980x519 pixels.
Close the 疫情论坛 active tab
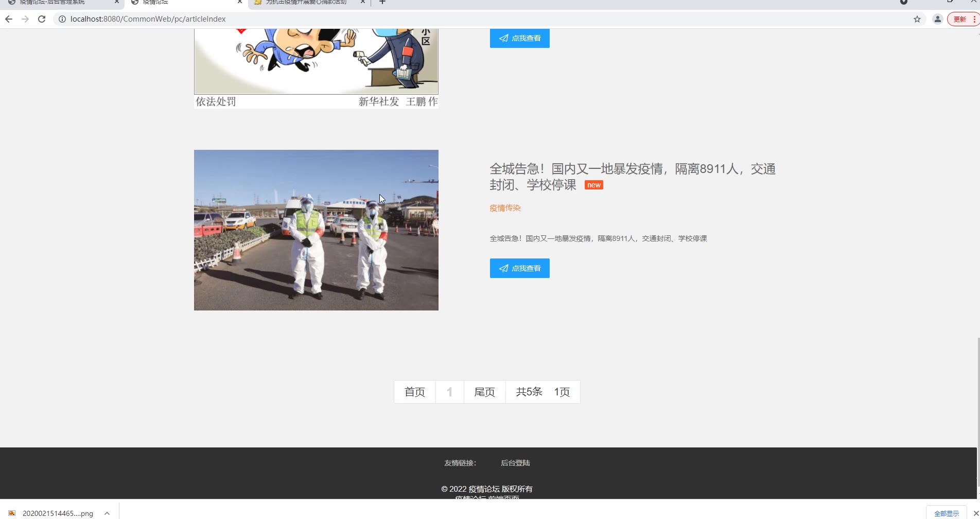240,2
